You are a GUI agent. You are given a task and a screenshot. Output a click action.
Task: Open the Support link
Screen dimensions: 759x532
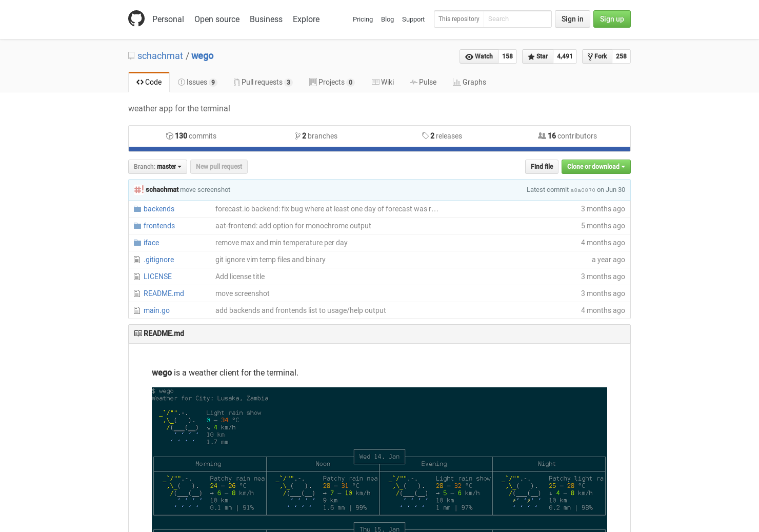[x=413, y=19]
